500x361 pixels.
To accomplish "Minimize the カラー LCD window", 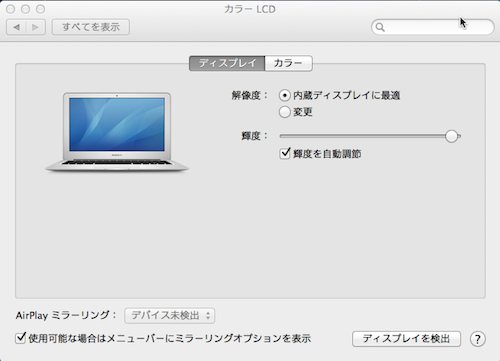I will point(26,9).
